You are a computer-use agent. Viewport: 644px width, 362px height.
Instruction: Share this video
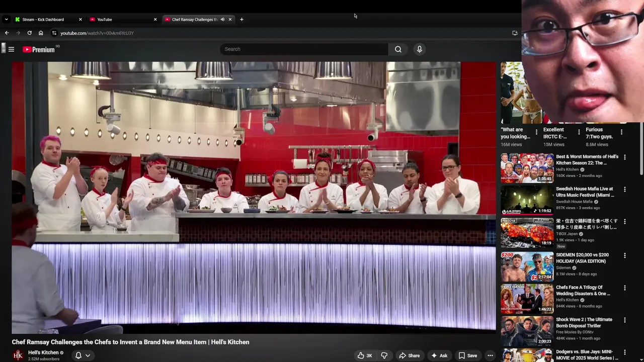click(409, 355)
